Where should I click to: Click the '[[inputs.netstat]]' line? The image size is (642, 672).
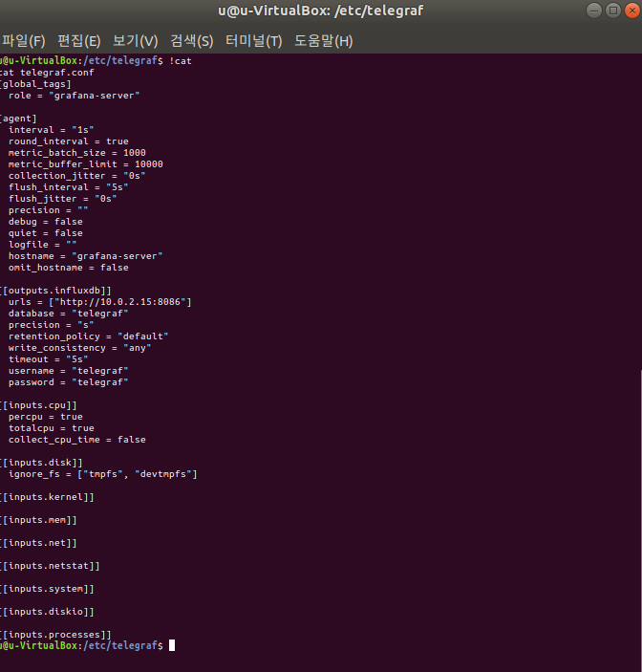click(50, 566)
